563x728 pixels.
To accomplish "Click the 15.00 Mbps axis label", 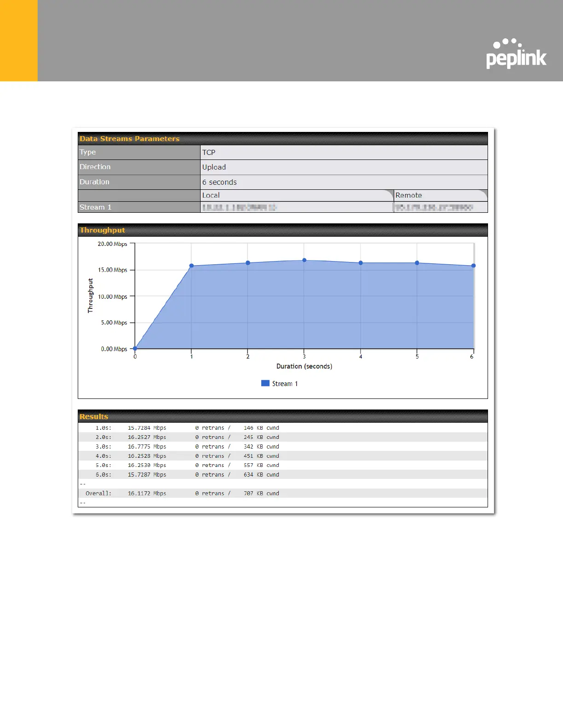I will pyautogui.click(x=112, y=270).
